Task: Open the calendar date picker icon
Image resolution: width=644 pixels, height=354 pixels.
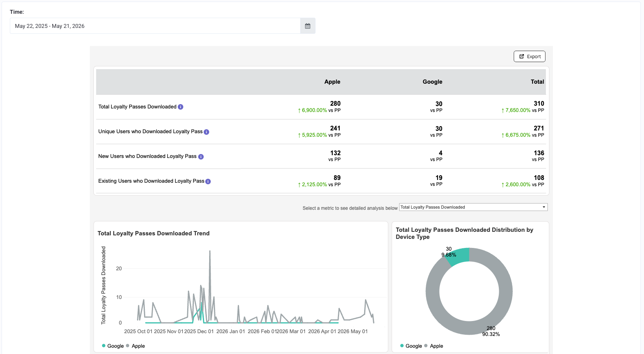Action: pos(308,26)
